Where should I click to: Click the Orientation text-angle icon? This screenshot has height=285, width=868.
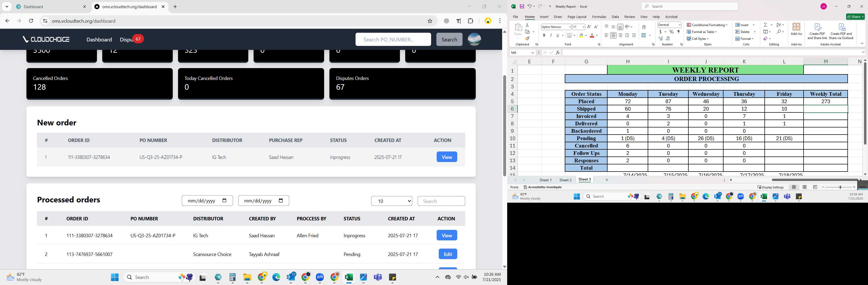627,27
